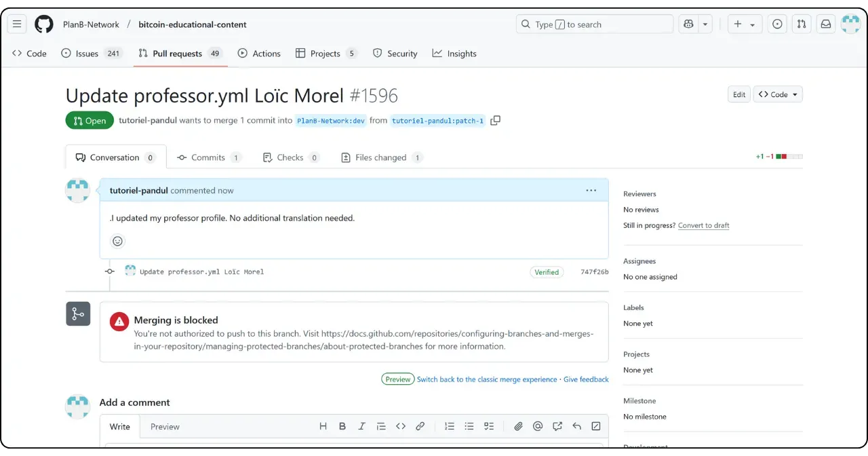Open the Commits tab
Screen dimensions: 868x456
tap(208, 157)
